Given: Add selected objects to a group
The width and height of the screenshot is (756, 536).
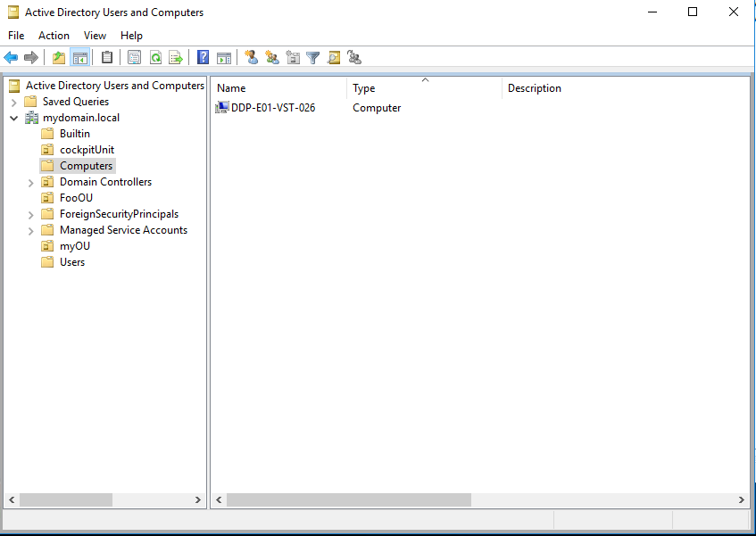Looking at the screenshot, I should coord(354,58).
